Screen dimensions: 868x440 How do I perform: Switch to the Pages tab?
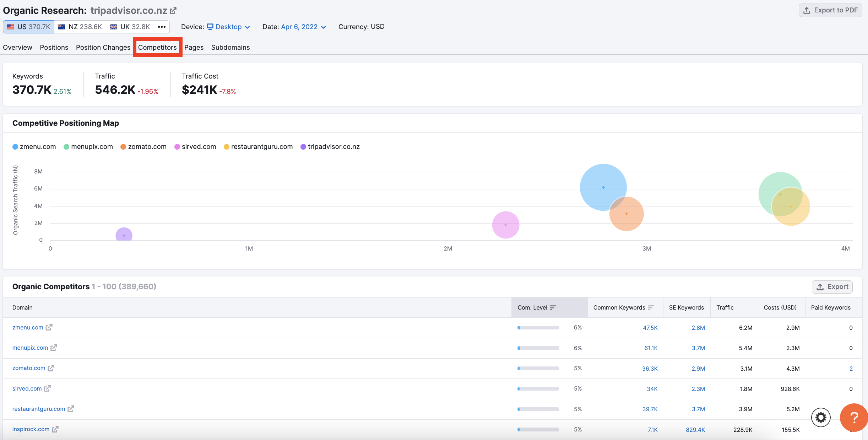tap(194, 47)
